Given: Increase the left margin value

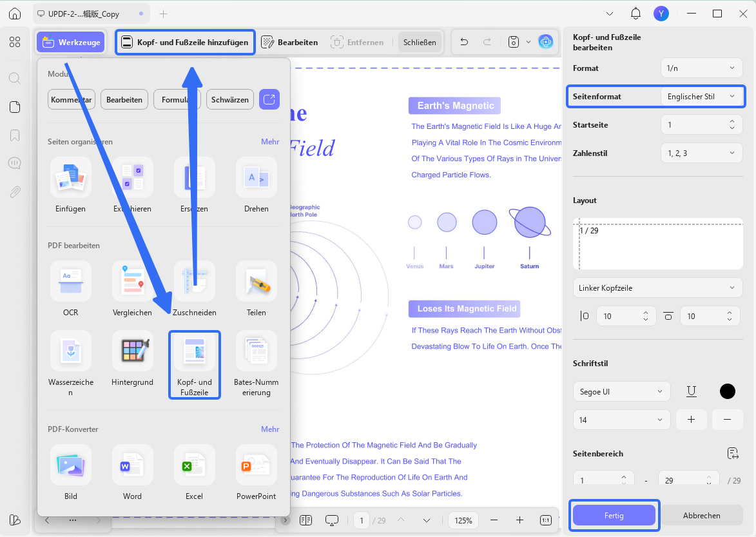Looking at the screenshot, I should 646,313.
